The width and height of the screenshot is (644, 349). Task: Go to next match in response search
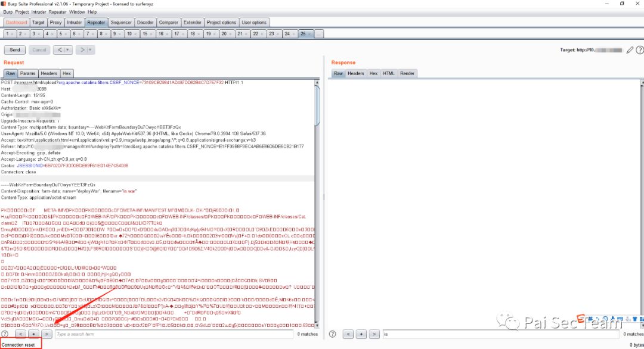pos(374,334)
